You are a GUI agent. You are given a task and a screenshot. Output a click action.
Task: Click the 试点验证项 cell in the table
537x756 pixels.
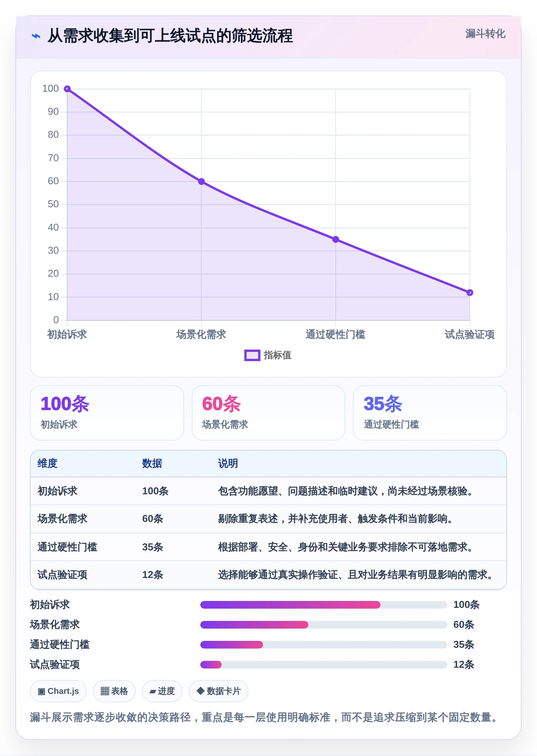click(x=63, y=575)
